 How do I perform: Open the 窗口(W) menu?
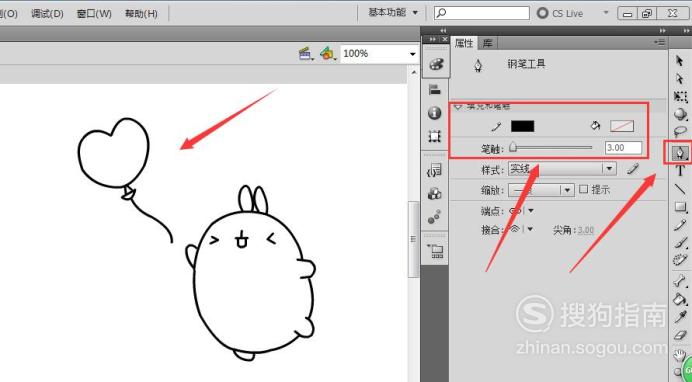point(94,14)
